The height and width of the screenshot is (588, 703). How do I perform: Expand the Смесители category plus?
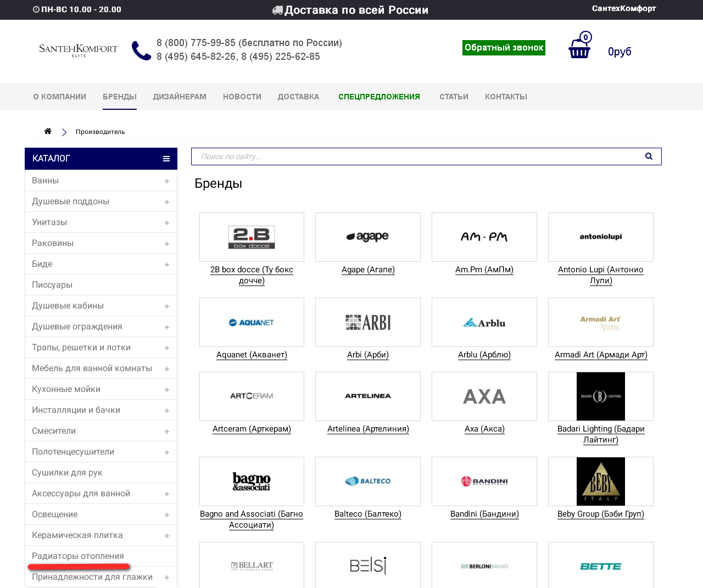(x=167, y=432)
